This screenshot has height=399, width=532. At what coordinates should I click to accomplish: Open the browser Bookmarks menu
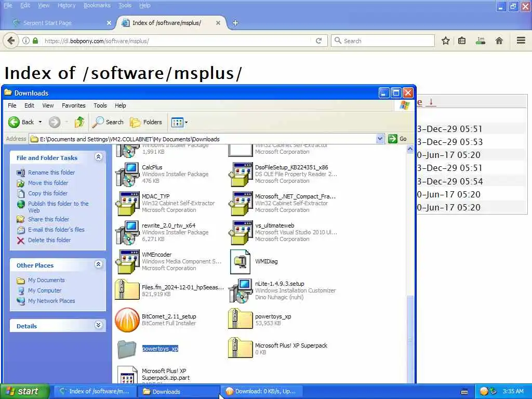click(x=97, y=5)
